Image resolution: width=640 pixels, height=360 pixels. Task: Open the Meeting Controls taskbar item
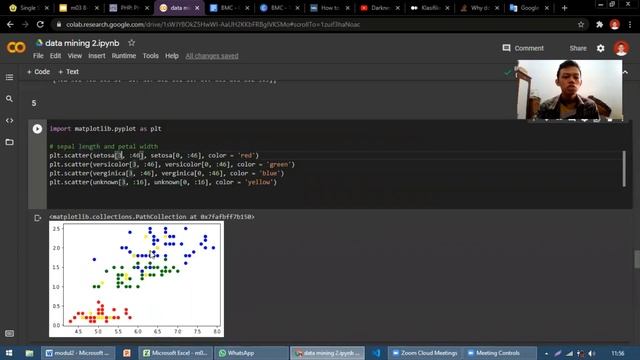(500, 353)
